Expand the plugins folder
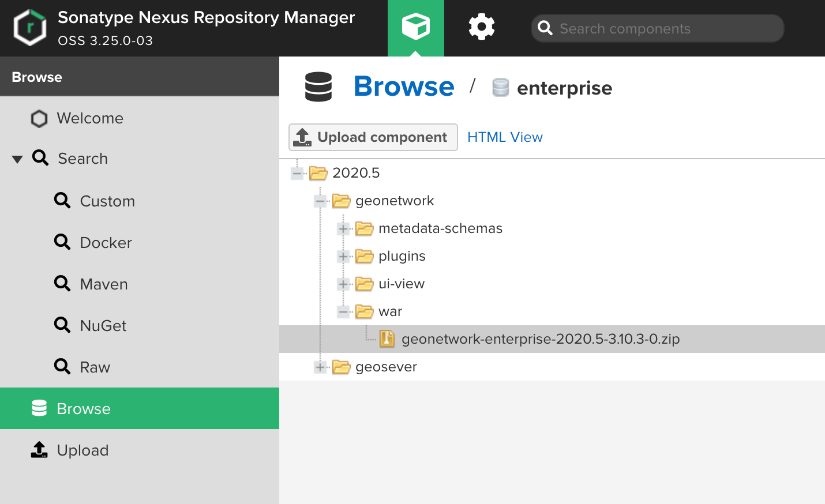Image resolution: width=825 pixels, height=504 pixels. pyautogui.click(x=343, y=256)
